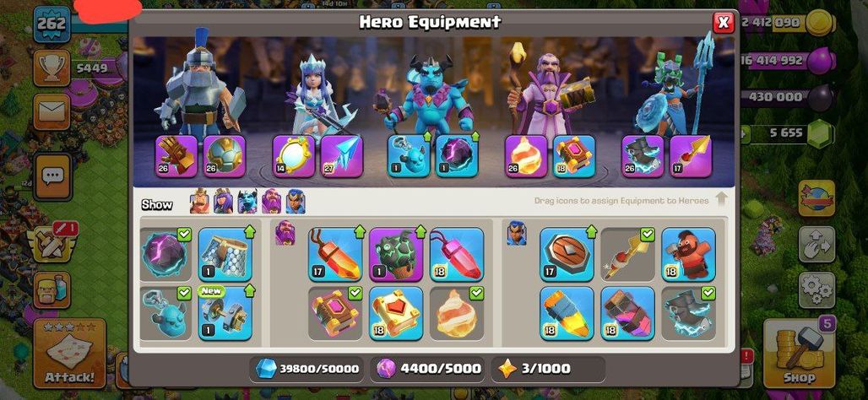Toggle the Minion Prince filter portrait

(247, 202)
